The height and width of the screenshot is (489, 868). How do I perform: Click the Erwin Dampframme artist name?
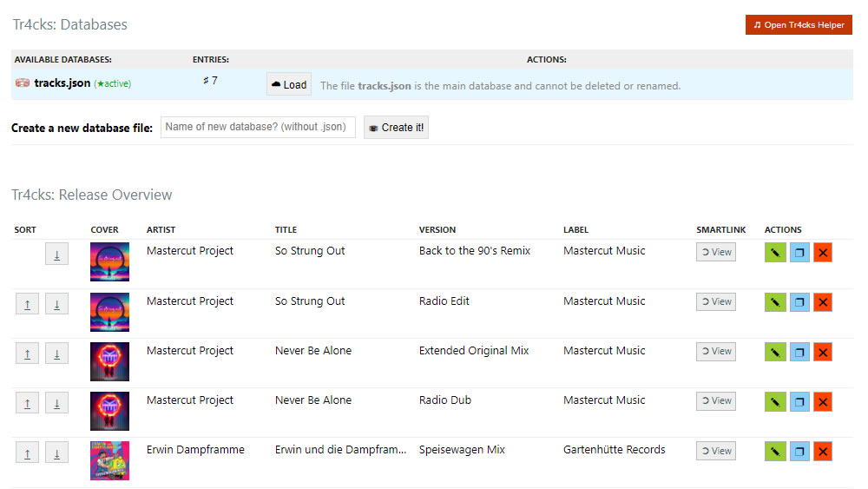pyautogui.click(x=195, y=450)
